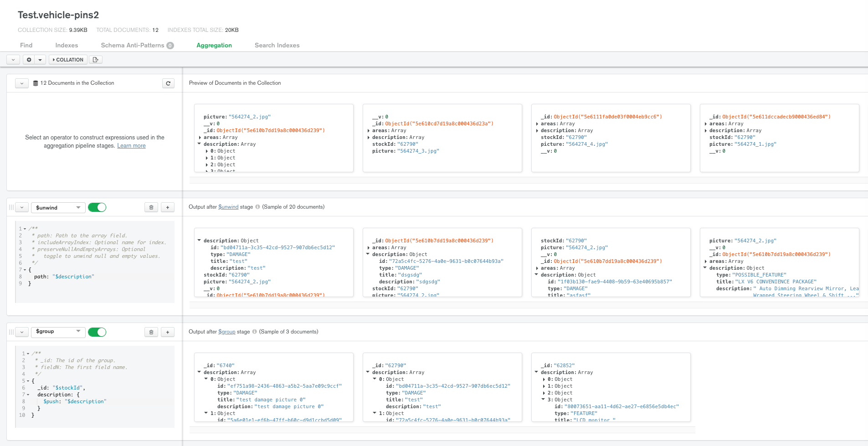Open the $group stage operator dropdown
The width and height of the screenshot is (868, 446).
58,332
